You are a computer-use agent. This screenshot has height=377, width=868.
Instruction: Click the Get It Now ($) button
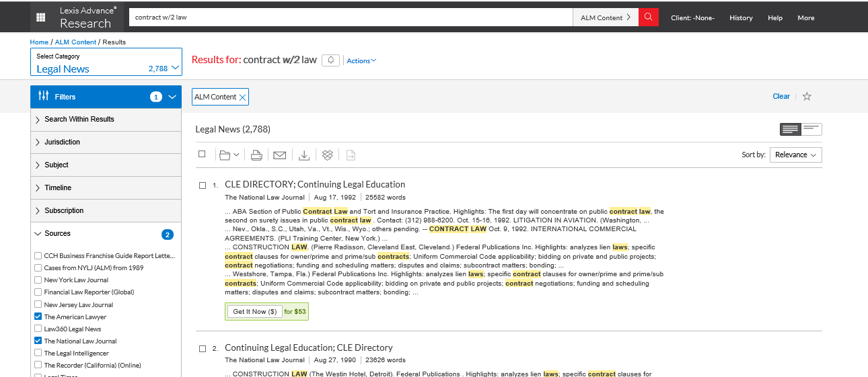tap(255, 312)
